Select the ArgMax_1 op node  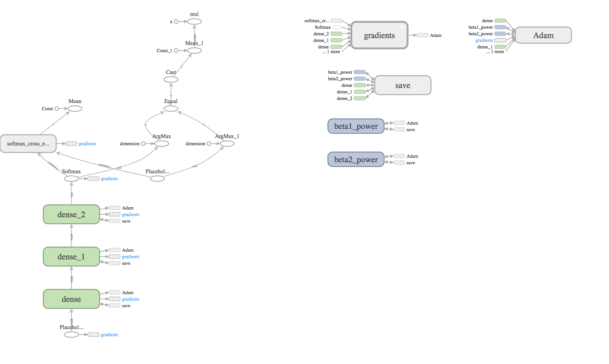coord(227,144)
